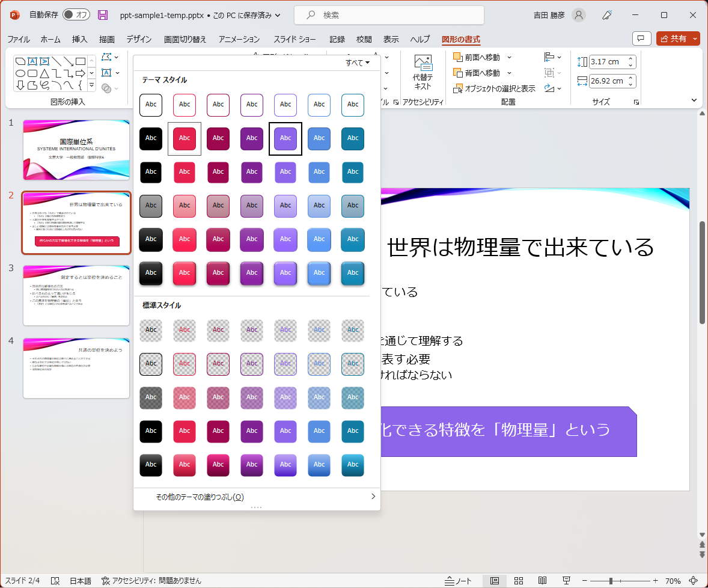Open オブジェクトの選択と表示 selection pane
The height and width of the screenshot is (588, 708).
click(x=495, y=88)
